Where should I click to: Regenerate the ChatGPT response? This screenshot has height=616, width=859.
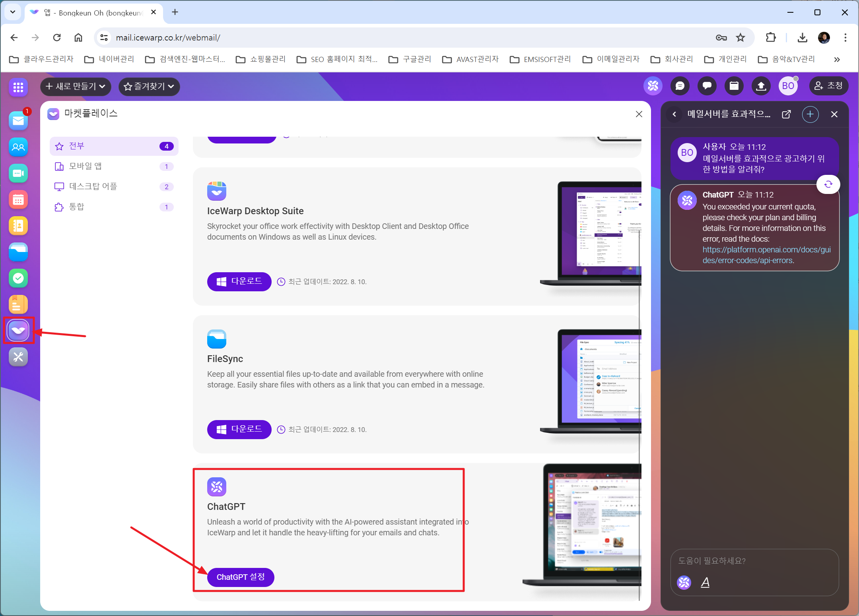tap(828, 184)
